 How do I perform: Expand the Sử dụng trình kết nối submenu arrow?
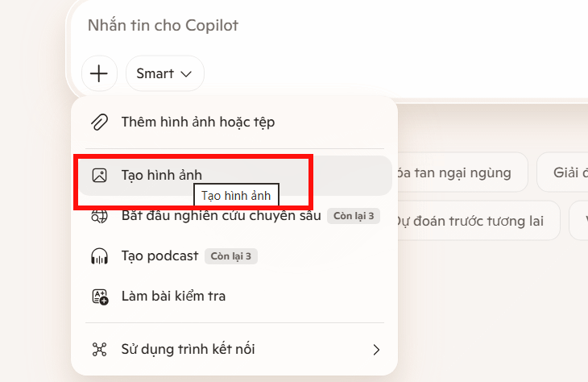pyautogui.click(x=375, y=349)
